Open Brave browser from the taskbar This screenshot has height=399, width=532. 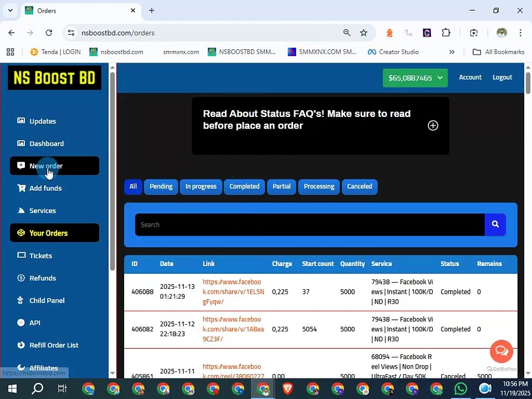(x=288, y=389)
